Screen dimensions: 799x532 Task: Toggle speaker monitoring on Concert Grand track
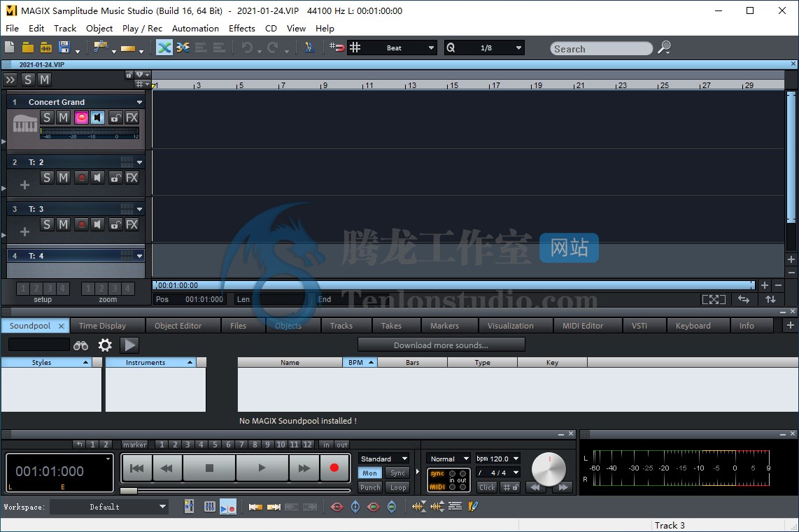(x=97, y=118)
